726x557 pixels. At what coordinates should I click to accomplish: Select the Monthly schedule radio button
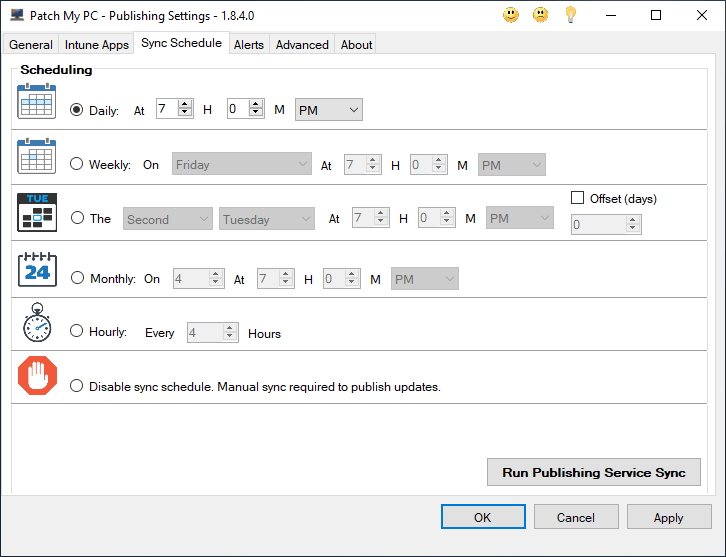pos(77,278)
